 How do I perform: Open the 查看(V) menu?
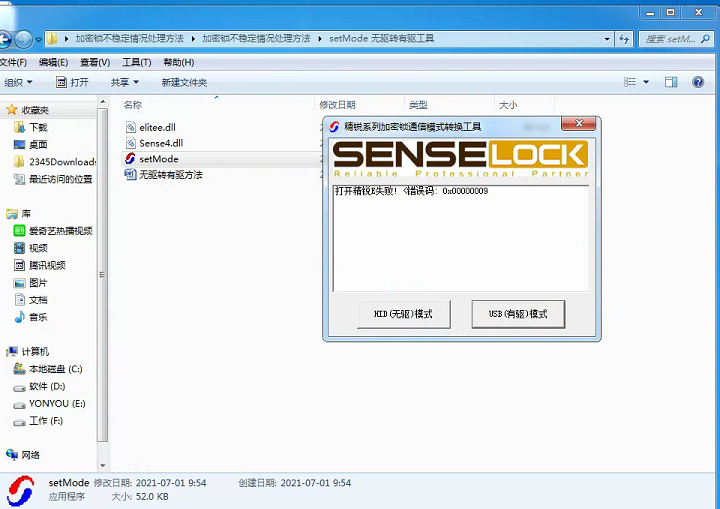[x=95, y=62]
